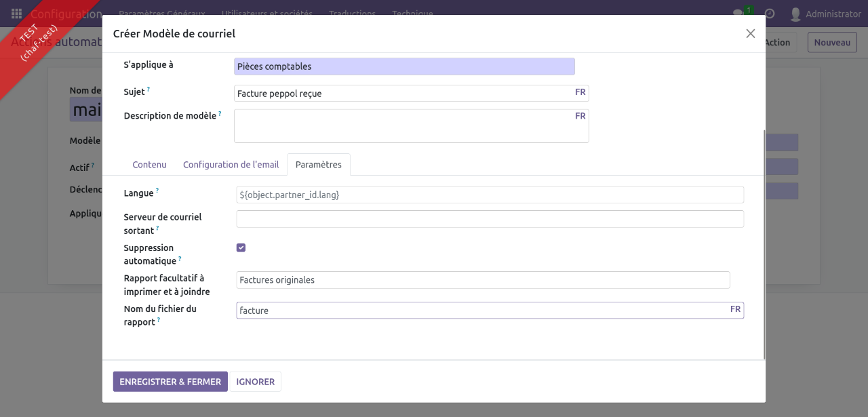The image size is (868, 417).
Task: Close the Créer Modèle de courriel dialog
Action: pyautogui.click(x=750, y=34)
